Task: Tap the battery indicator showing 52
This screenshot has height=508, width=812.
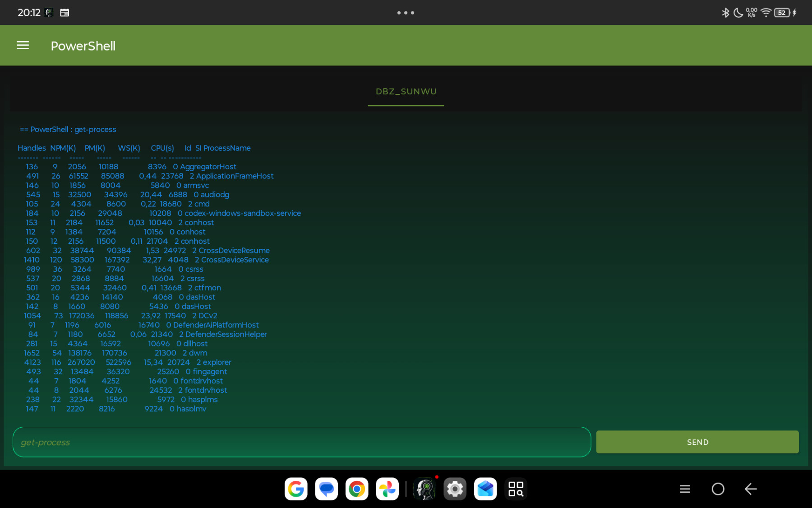Action: pyautogui.click(x=782, y=13)
